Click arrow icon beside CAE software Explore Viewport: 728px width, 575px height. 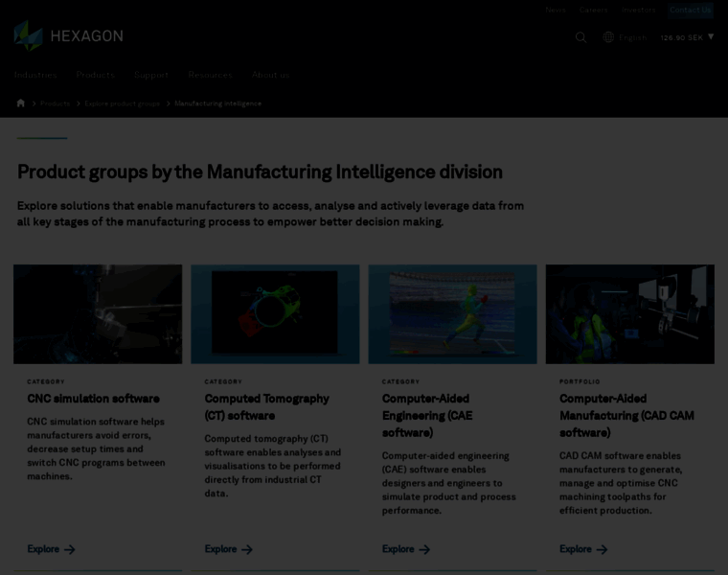(x=424, y=550)
